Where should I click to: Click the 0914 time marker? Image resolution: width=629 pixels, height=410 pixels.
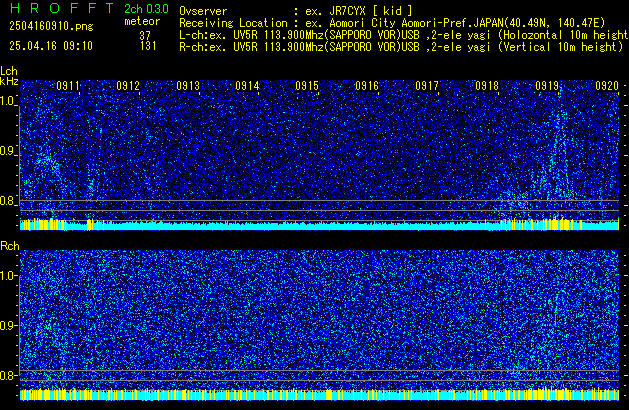click(248, 86)
